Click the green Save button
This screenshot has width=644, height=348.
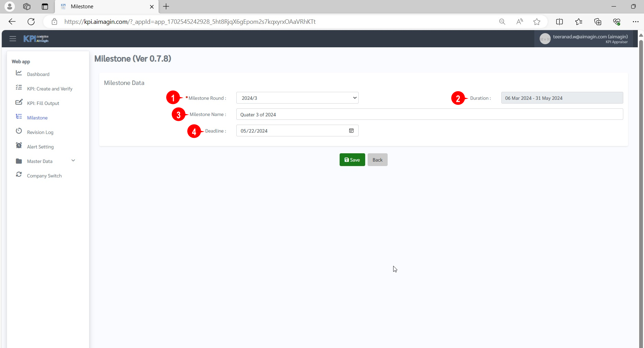(352, 160)
